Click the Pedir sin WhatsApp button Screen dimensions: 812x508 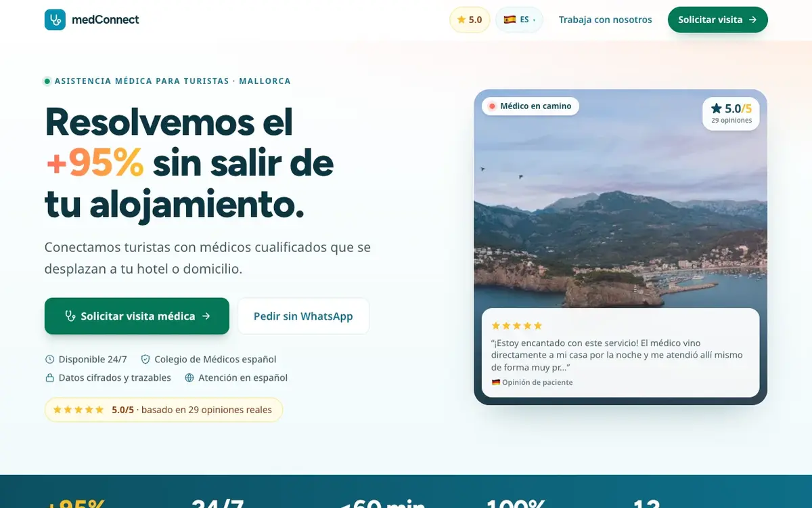303,316
